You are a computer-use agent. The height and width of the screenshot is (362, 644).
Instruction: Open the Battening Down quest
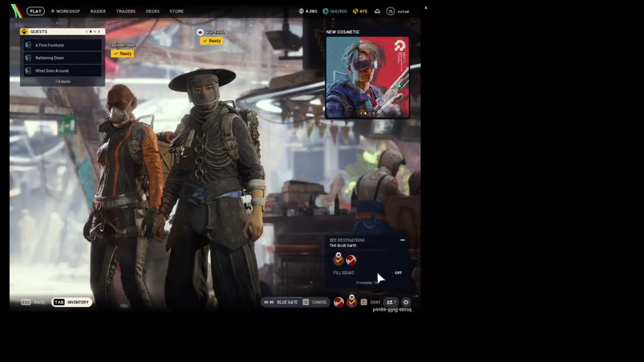(x=62, y=58)
